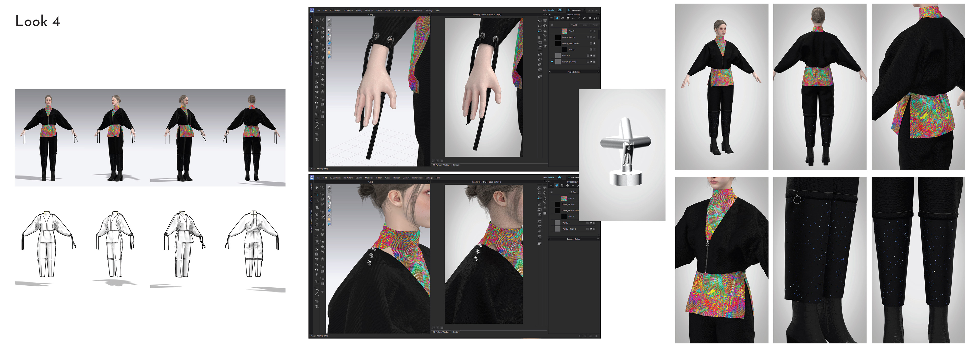Open Avatar menu in lower CLO window
This screenshot has height=347, width=980.
point(387,178)
